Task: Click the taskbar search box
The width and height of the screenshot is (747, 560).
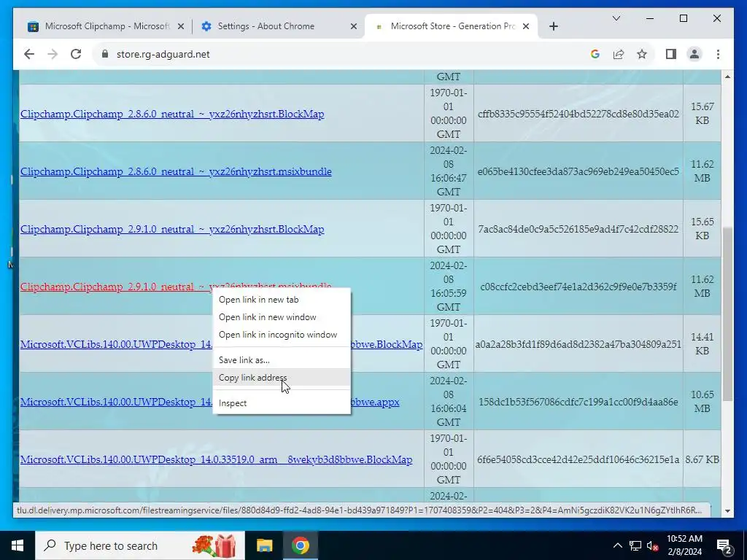Action: click(x=140, y=545)
